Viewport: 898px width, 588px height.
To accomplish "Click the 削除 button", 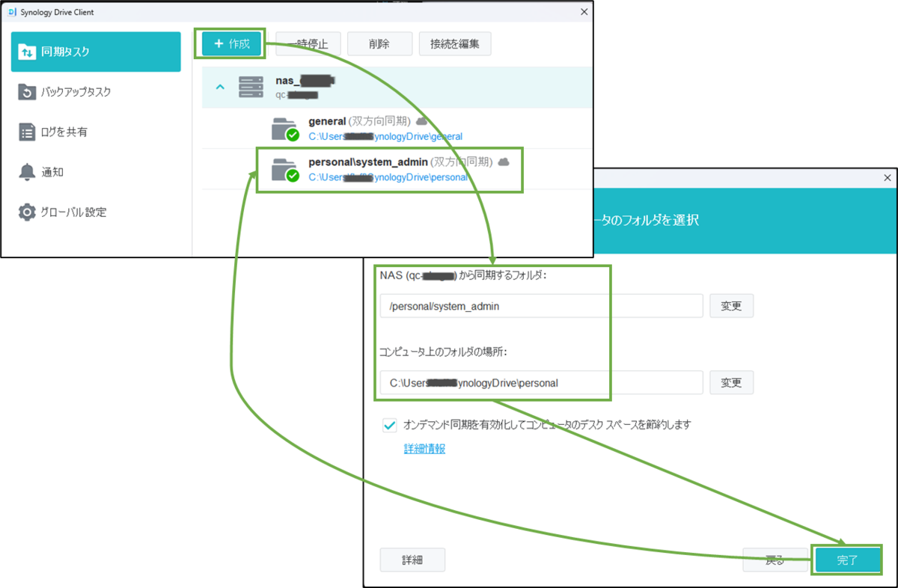I will pyautogui.click(x=379, y=43).
